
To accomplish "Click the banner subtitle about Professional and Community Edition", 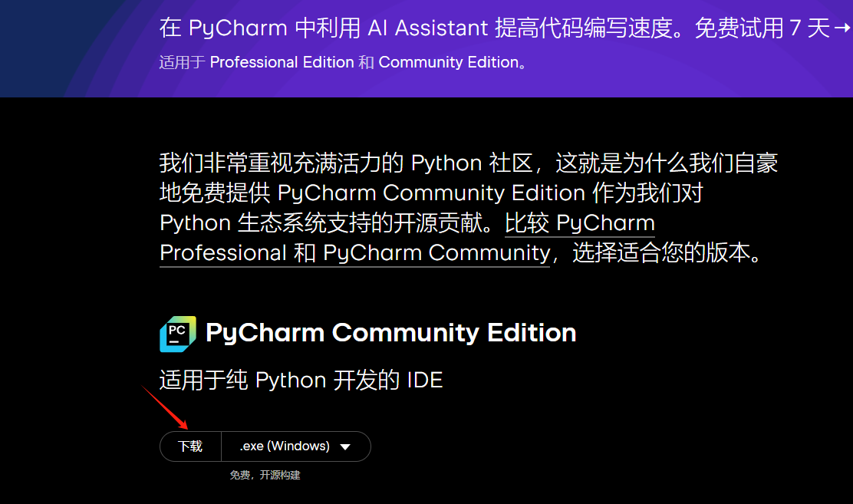I will tap(343, 62).
